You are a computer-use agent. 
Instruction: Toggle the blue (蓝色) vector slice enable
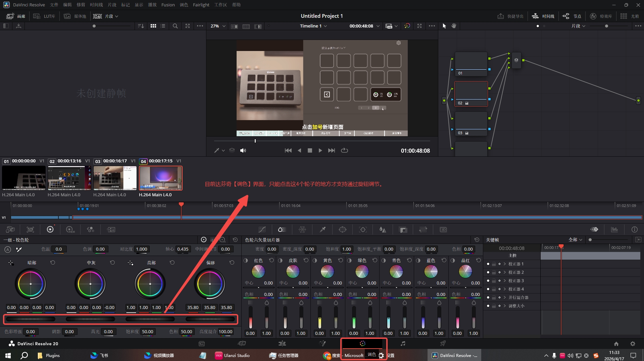pos(418,260)
